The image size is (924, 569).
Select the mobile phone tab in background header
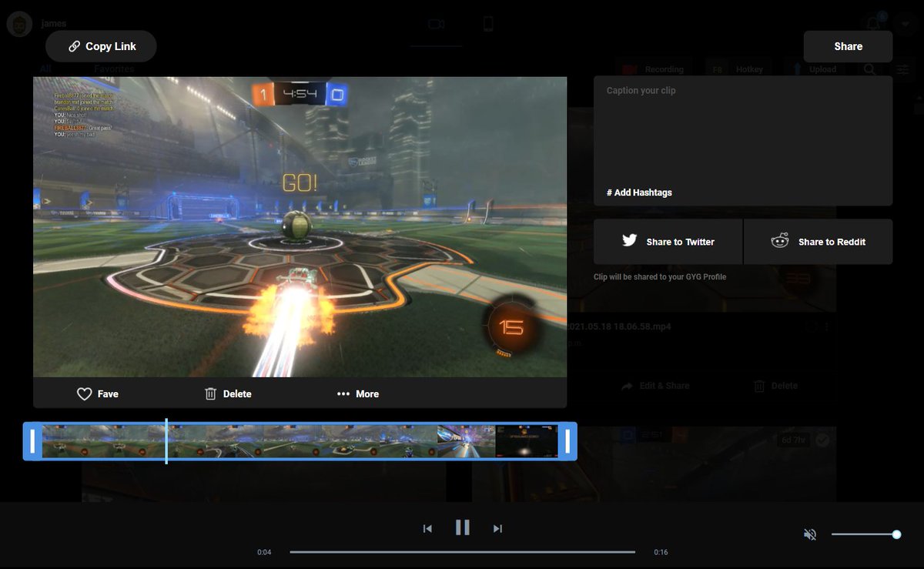[x=487, y=25]
